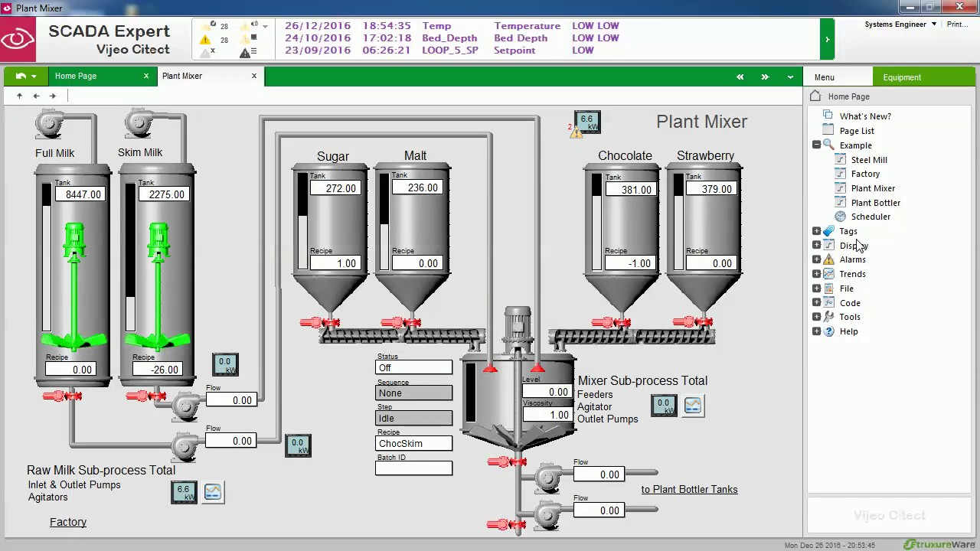Click the Full Milk inlet pump icon

coord(50,123)
